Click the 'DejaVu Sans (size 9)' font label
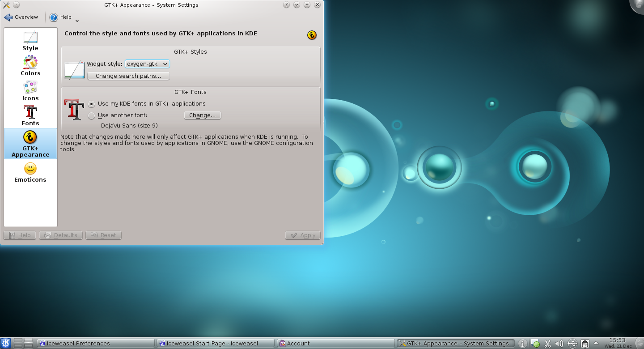This screenshot has height=349, width=644. tap(129, 126)
